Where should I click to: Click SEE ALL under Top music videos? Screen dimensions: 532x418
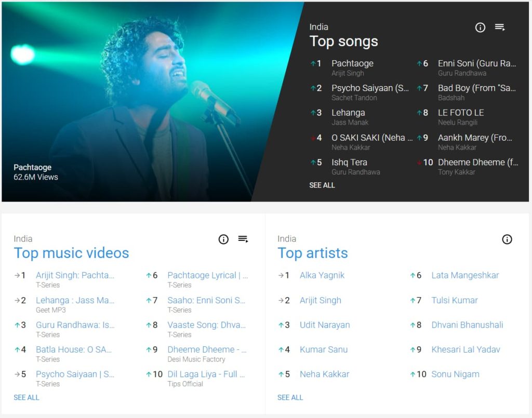(26, 397)
